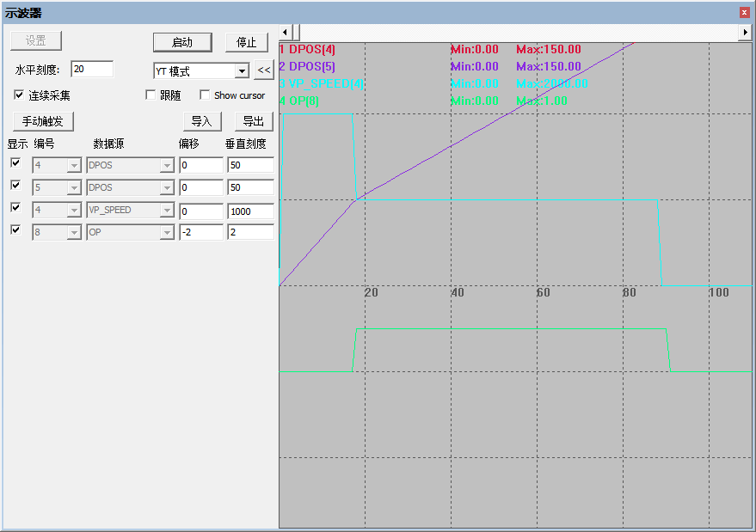The width and height of the screenshot is (756, 532).
Task: Click the 设置 settings button
Action: [x=35, y=40]
